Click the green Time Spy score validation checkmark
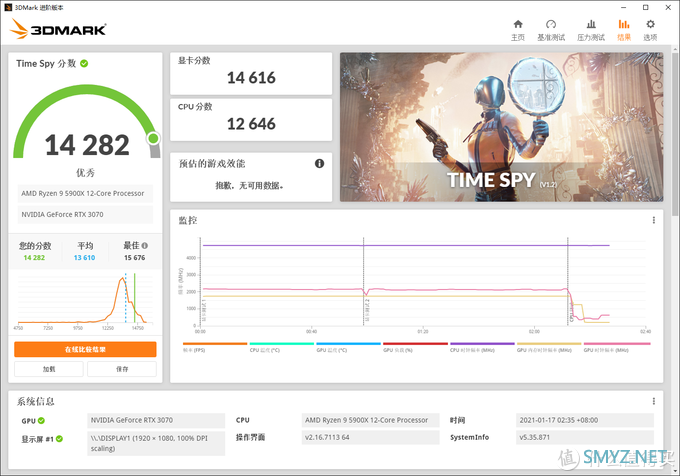This screenshot has height=476, width=680. (x=84, y=64)
